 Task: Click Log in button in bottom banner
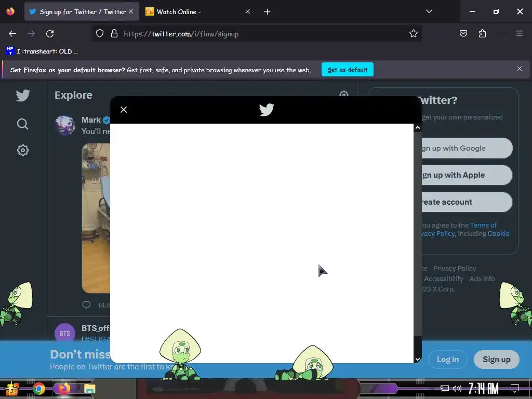point(447,360)
